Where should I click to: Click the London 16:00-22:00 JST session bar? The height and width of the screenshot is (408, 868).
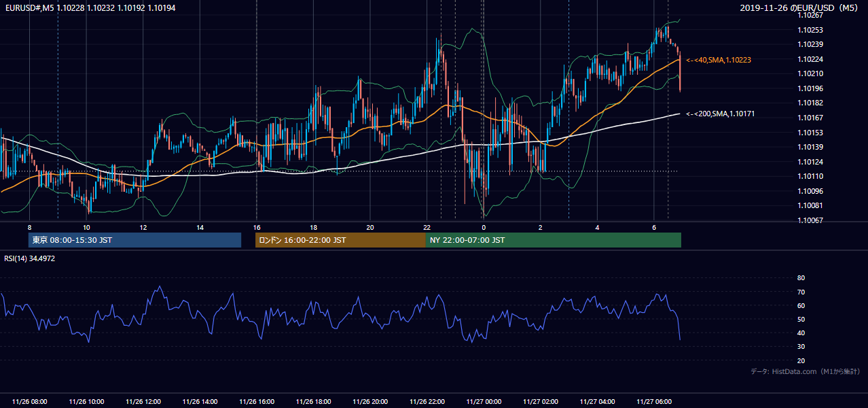(x=340, y=240)
